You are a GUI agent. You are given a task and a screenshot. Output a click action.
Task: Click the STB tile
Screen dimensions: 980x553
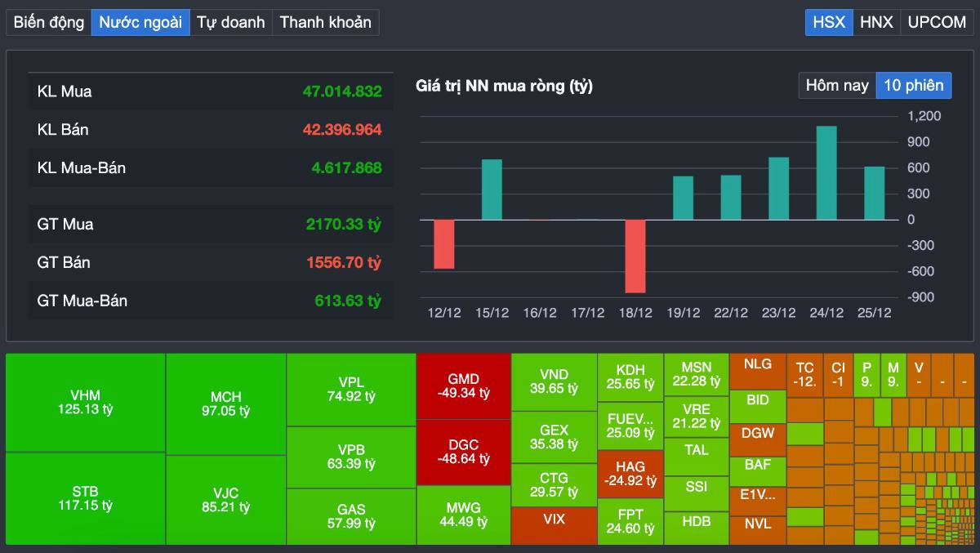coord(85,498)
